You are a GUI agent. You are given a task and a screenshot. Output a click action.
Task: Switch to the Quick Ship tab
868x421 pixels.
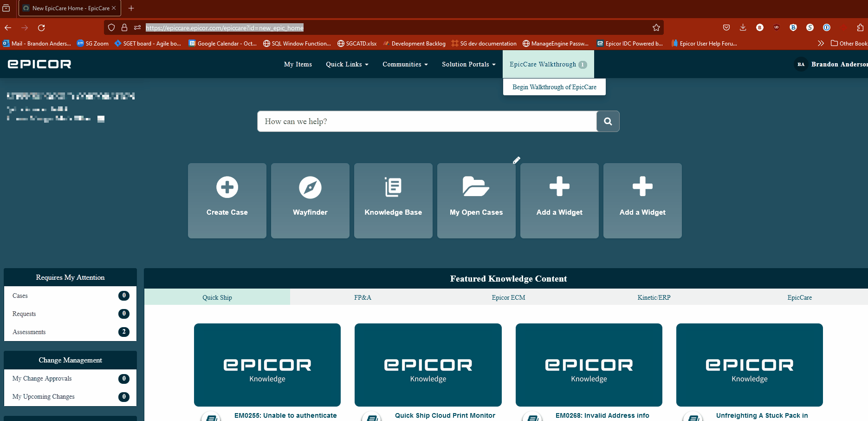tap(217, 297)
